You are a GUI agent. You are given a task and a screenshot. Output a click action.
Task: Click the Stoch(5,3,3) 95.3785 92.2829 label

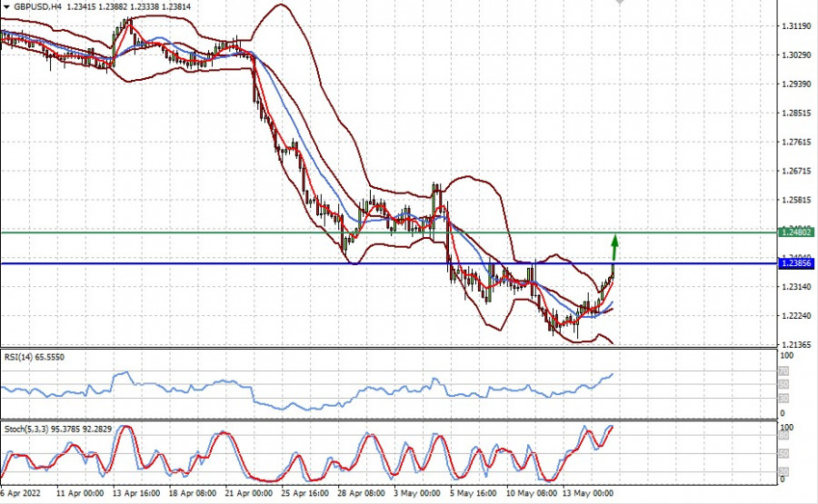58,429
